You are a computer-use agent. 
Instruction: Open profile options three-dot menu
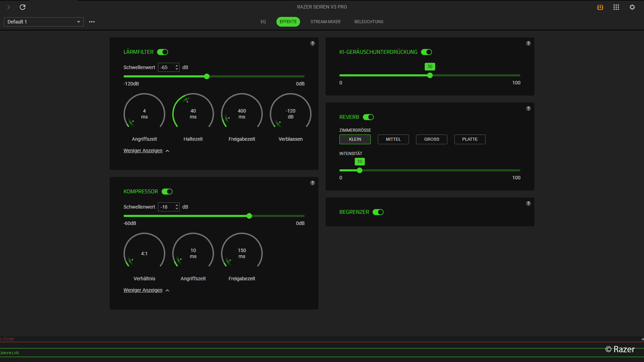92,22
